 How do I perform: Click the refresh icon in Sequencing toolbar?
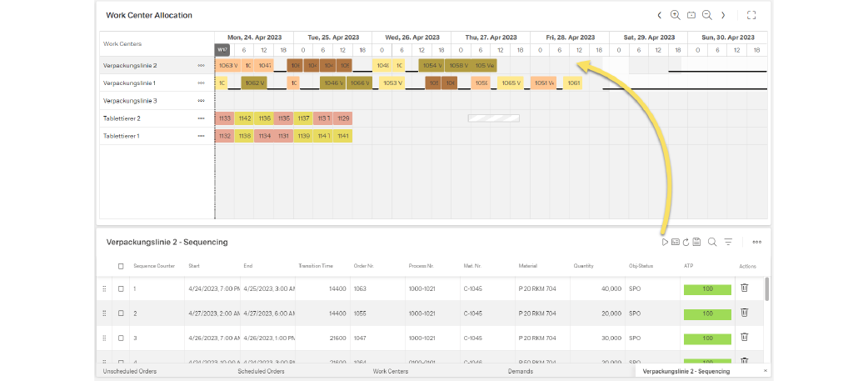[x=686, y=242]
